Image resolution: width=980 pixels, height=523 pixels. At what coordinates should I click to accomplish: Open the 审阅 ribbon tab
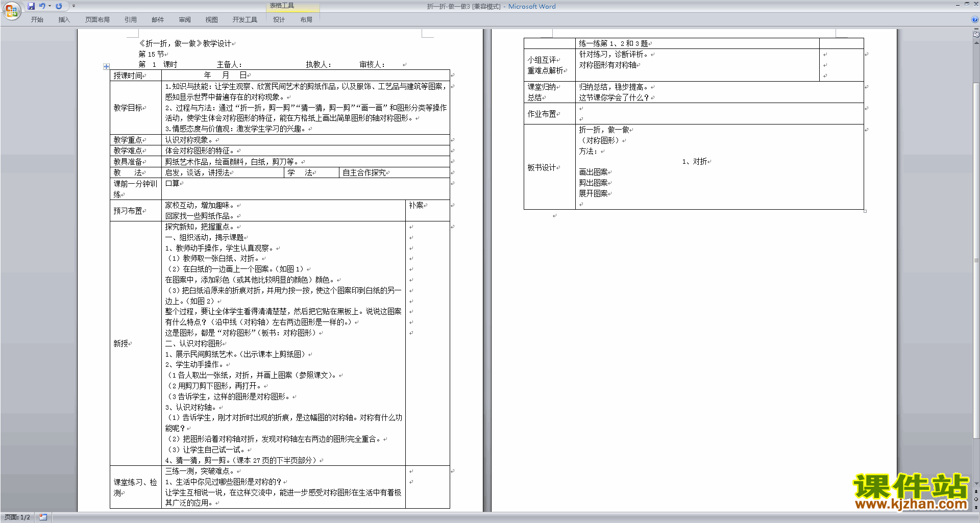tap(185, 20)
